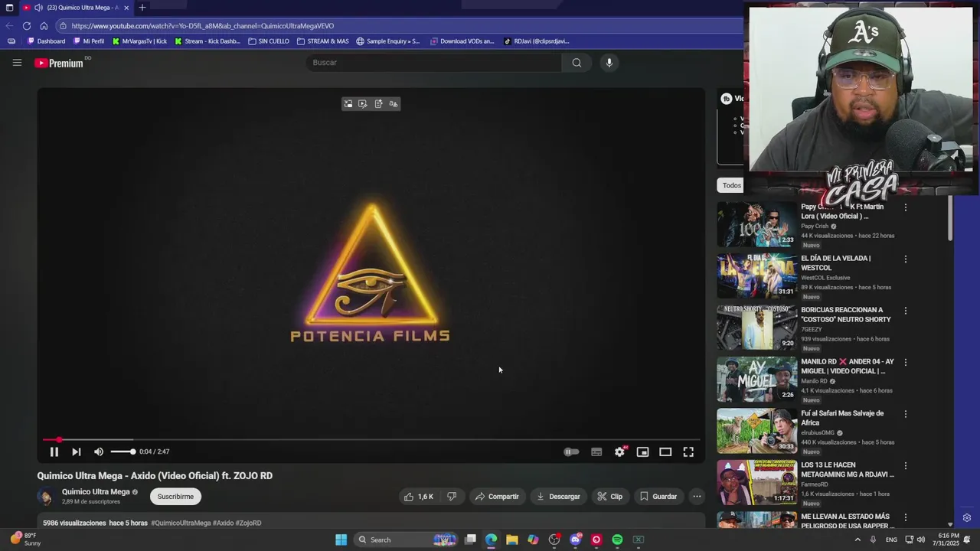Open Quimico Ultra Mega channel avatar

point(46,497)
